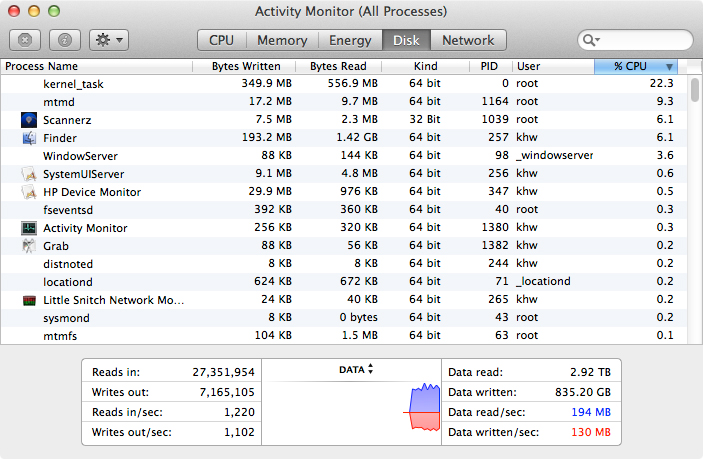The width and height of the screenshot is (703, 459).
Task: Click the Data read/sec 194 MB value
Action: pos(591,412)
